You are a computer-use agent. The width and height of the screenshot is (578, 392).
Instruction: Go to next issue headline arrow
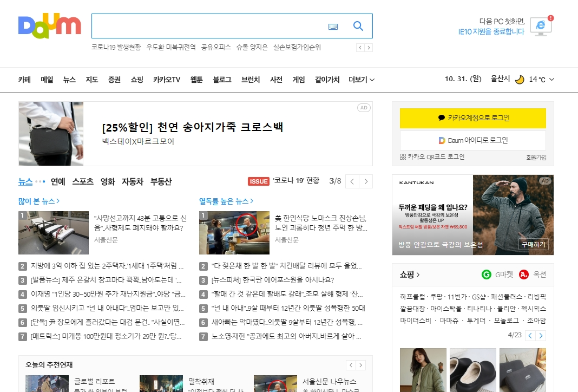pyautogui.click(x=366, y=181)
